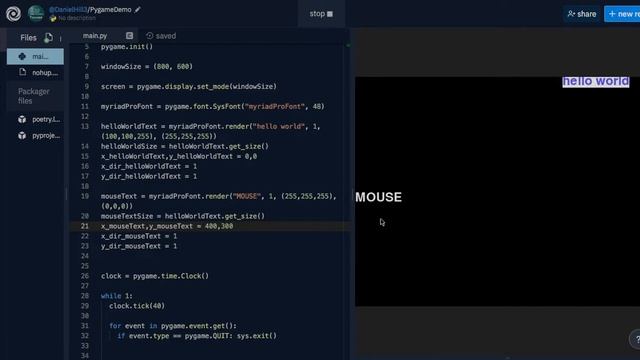Click the MOUSE text in pygame output
Screen dimensions: 640x360
(378, 197)
